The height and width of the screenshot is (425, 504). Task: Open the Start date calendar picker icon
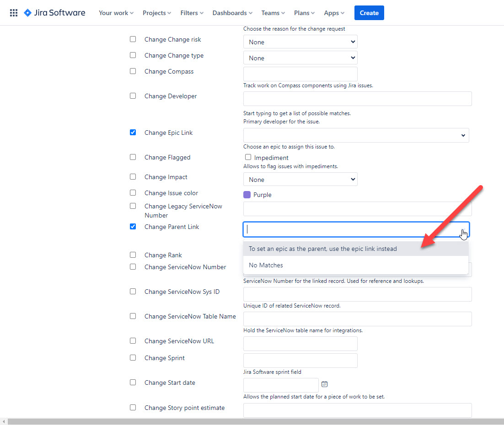pyautogui.click(x=324, y=384)
